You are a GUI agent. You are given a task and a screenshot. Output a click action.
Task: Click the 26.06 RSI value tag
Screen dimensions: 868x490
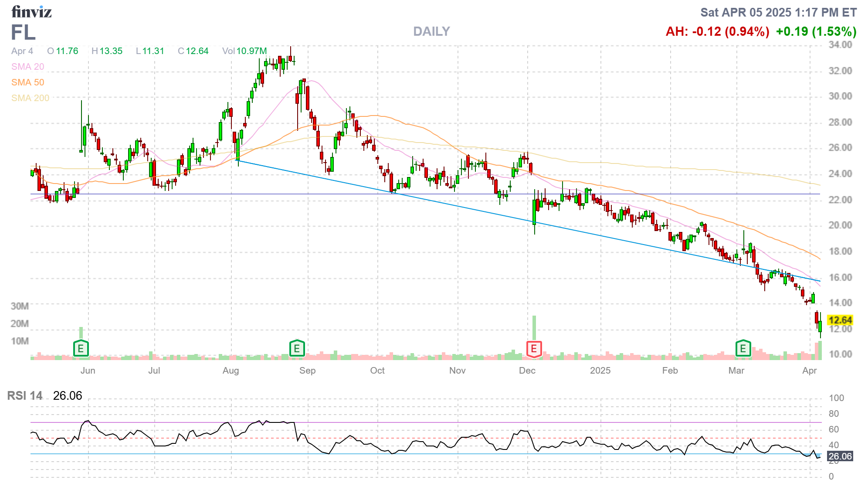coord(840,456)
